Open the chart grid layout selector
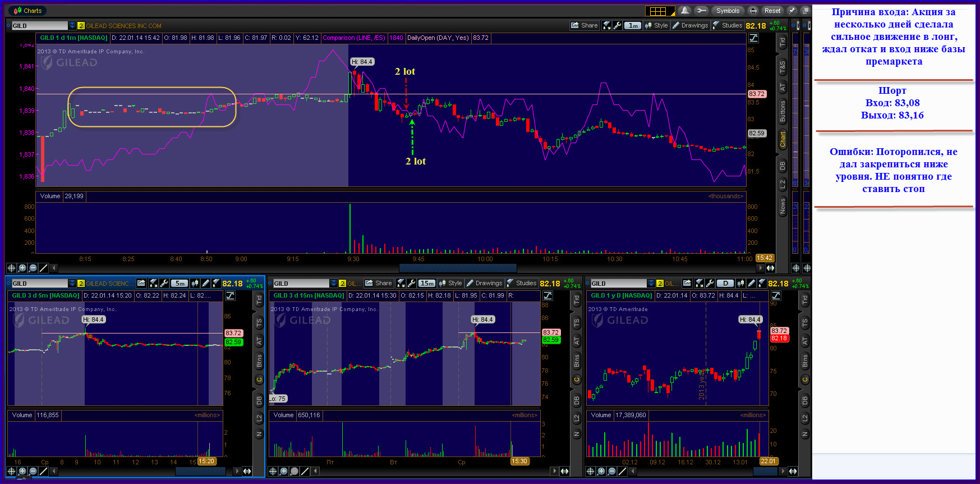The image size is (980, 484). 660,11
